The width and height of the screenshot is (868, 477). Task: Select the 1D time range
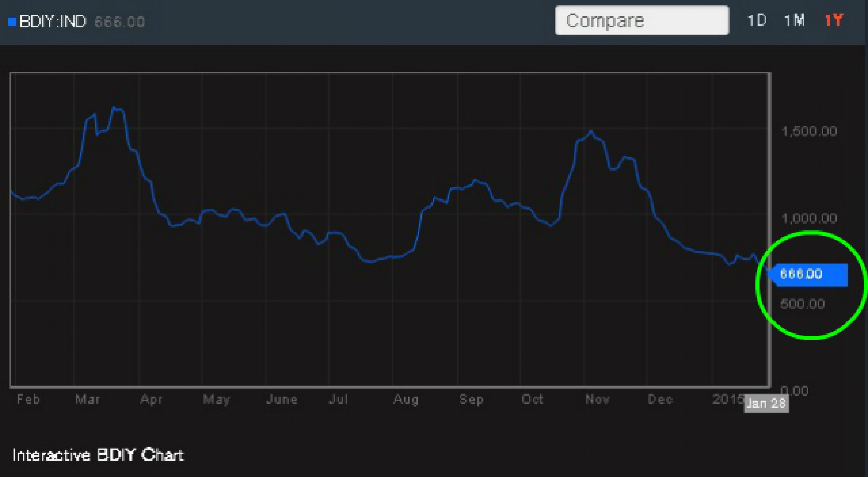(x=757, y=21)
